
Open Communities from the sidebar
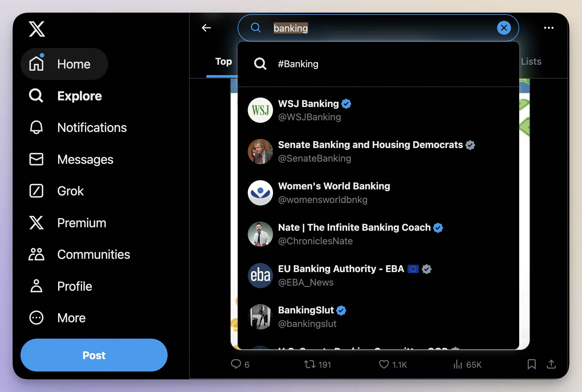click(79, 254)
